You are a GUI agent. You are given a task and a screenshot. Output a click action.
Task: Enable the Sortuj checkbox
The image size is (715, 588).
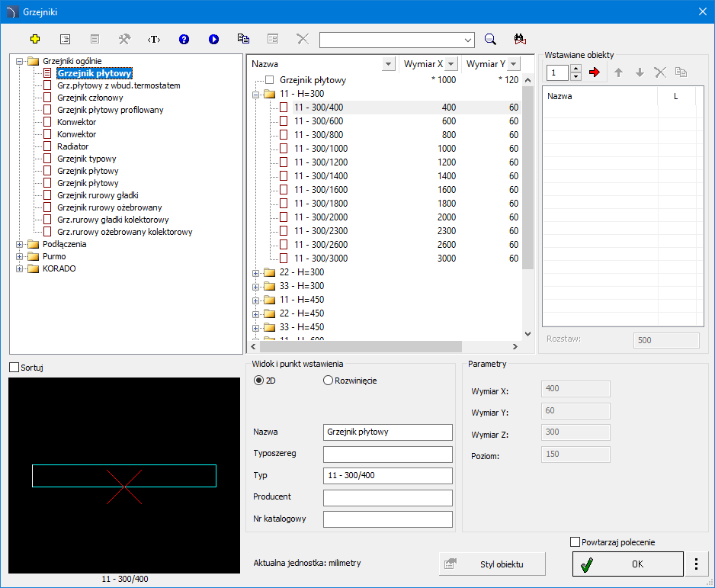coord(14,368)
